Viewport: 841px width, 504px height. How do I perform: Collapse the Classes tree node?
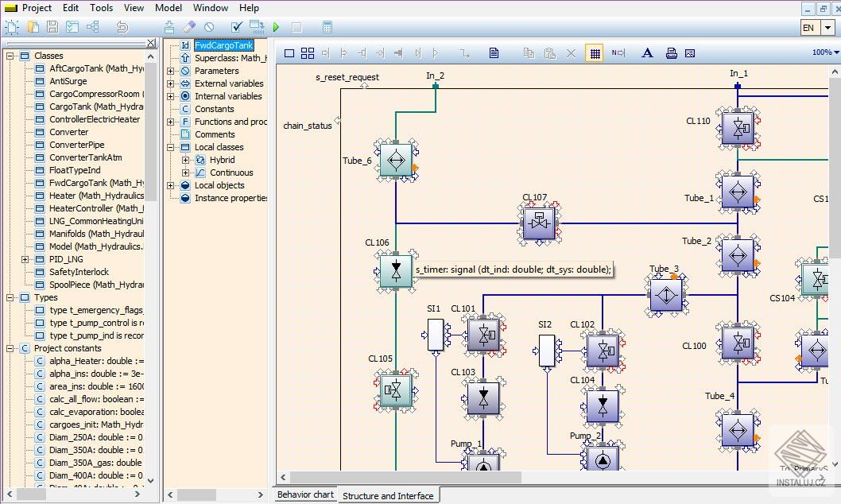click(10, 56)
